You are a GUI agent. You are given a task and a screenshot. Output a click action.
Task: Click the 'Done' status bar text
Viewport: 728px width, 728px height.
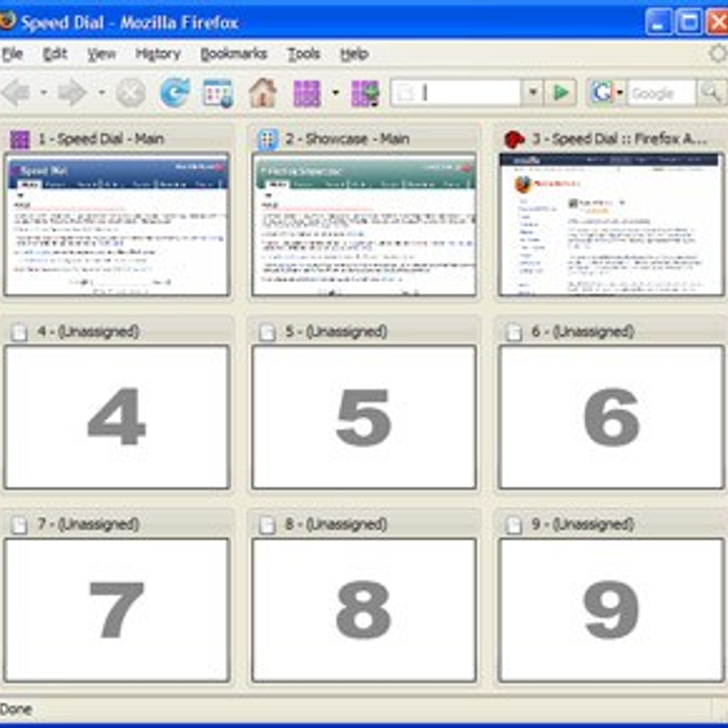[16, 709]
